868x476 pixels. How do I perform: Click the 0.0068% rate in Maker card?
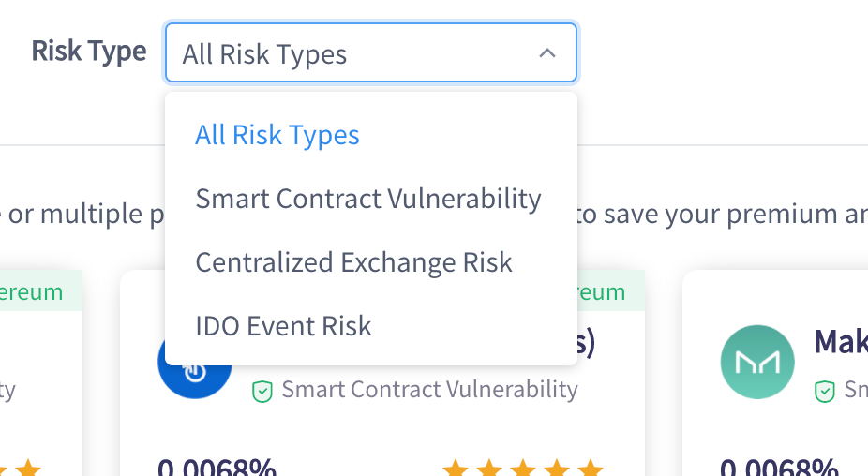coord(778,467)
